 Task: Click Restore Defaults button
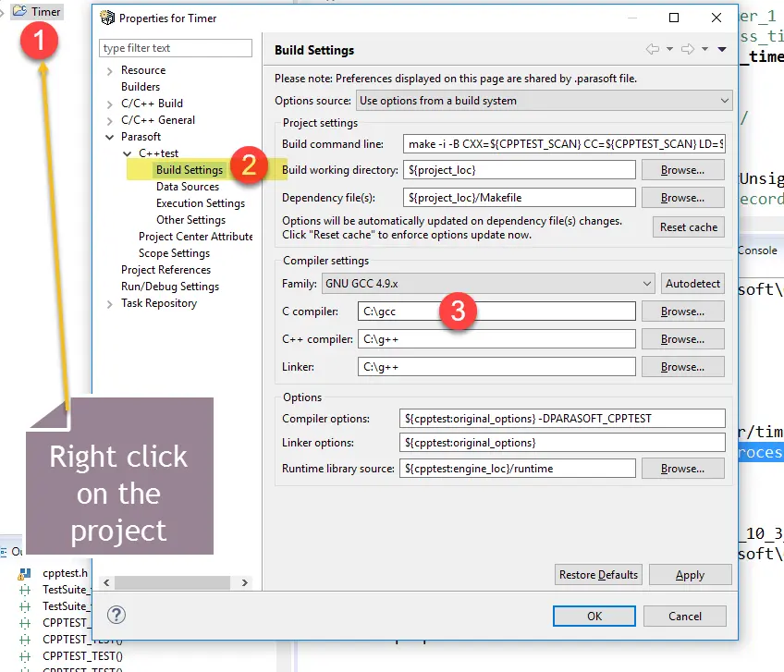pos(598,575)
